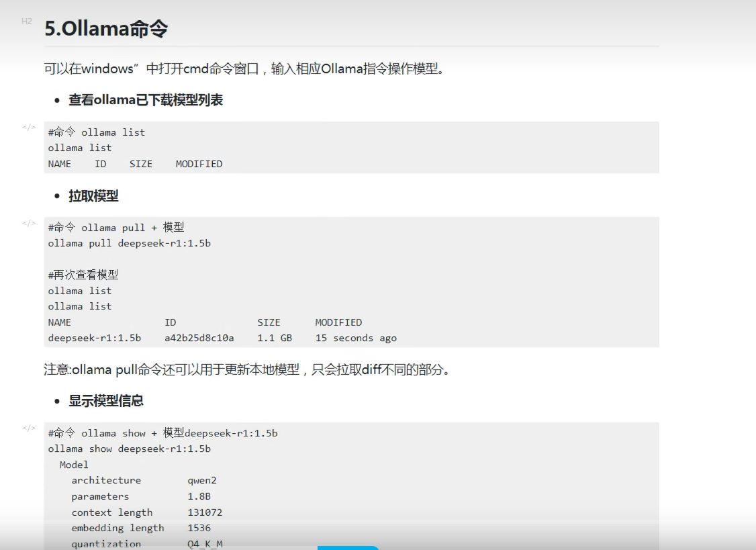This screenshot has width=756, height=550.
Task: Click the paragraph starting '可以在windows'
Action: pos(244,68)
